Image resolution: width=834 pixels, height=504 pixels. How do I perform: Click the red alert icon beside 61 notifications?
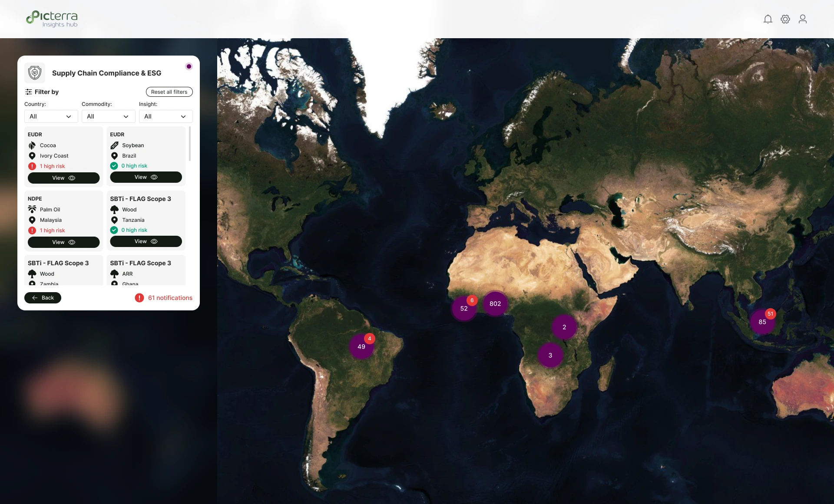tap(139, 298)
